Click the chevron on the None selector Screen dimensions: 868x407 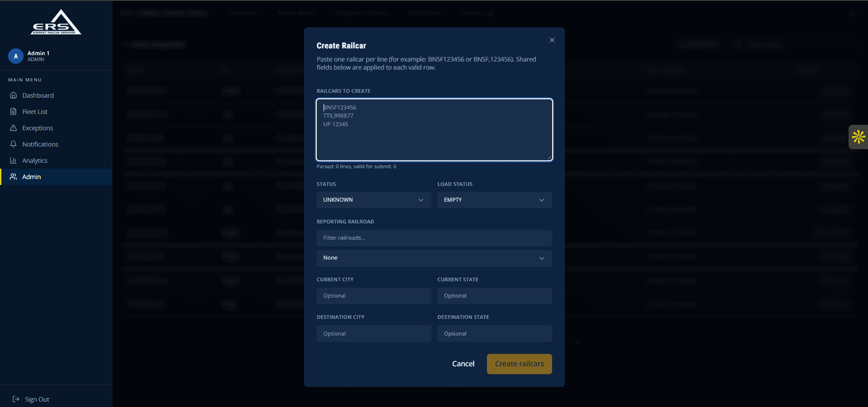click(542, 258)
